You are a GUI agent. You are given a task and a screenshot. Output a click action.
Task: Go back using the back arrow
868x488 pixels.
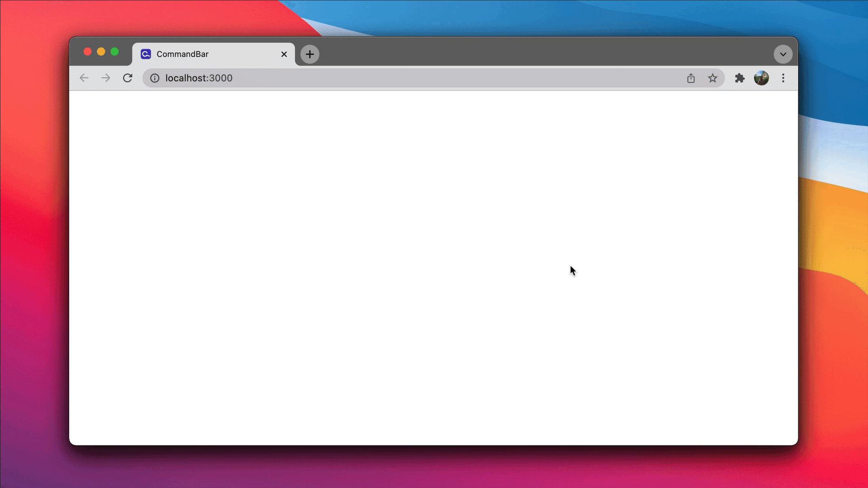tap(84, 78)
